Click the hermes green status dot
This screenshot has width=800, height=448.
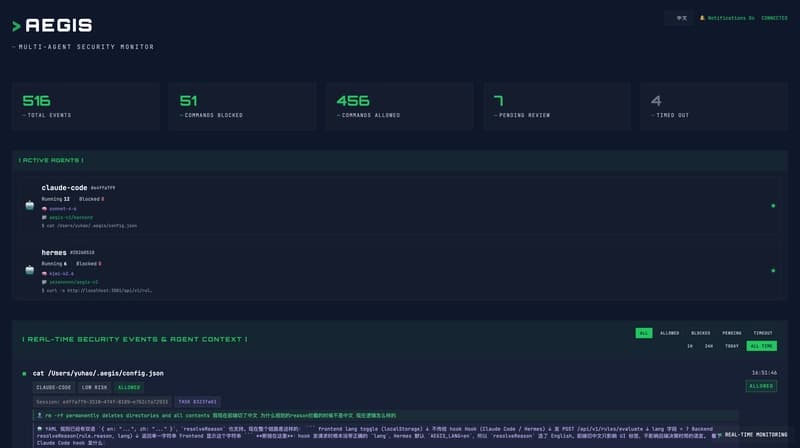(773, 270)
